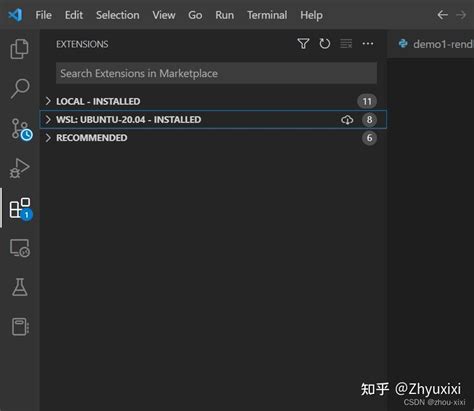Click the VS Code logo icon
The height and width of the screenshot is (411, 474).
click(15, 15)
